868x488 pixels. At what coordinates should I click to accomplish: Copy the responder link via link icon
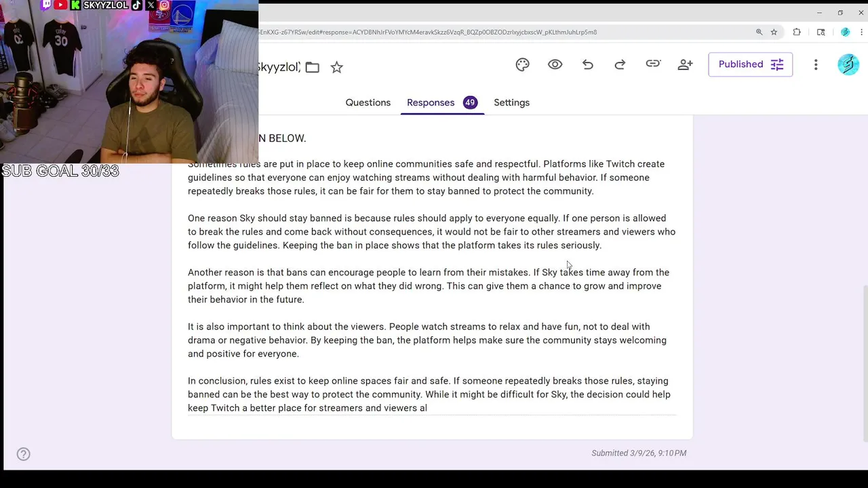[652, 64]
